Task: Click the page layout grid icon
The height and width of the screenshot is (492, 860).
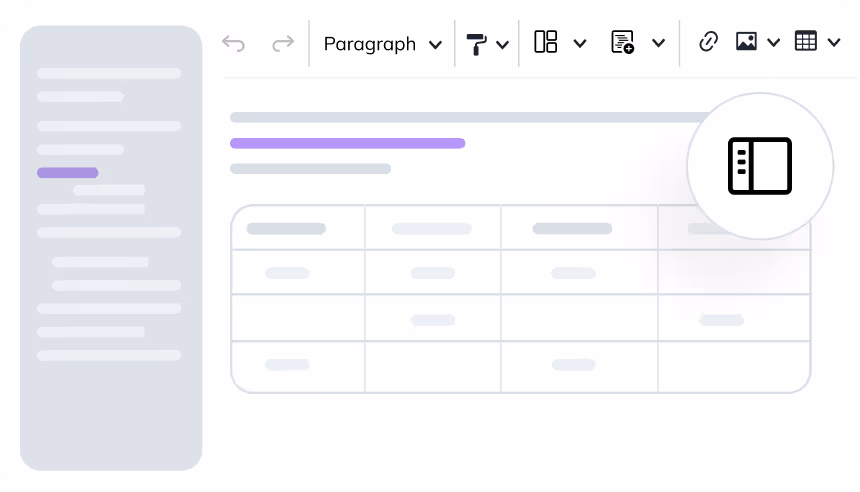Action: tap(546, 42)
